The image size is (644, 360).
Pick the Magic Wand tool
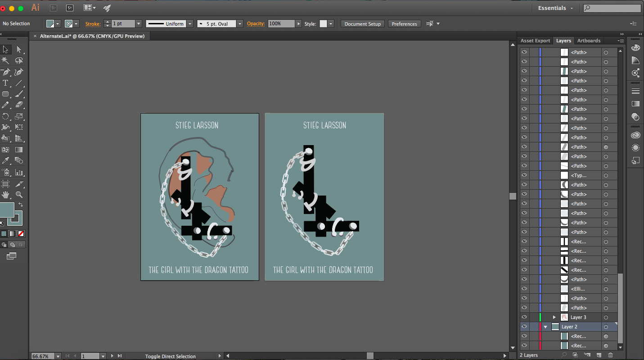click(6, 60)
